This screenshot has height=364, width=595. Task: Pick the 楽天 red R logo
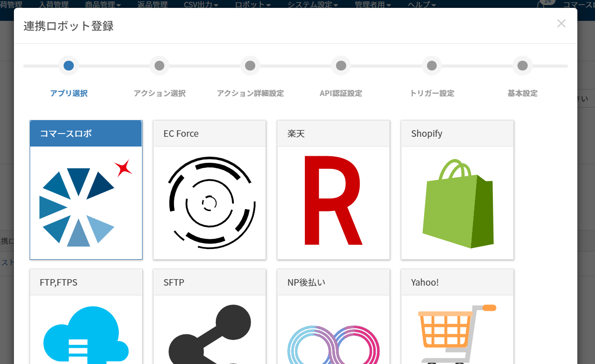333,200
